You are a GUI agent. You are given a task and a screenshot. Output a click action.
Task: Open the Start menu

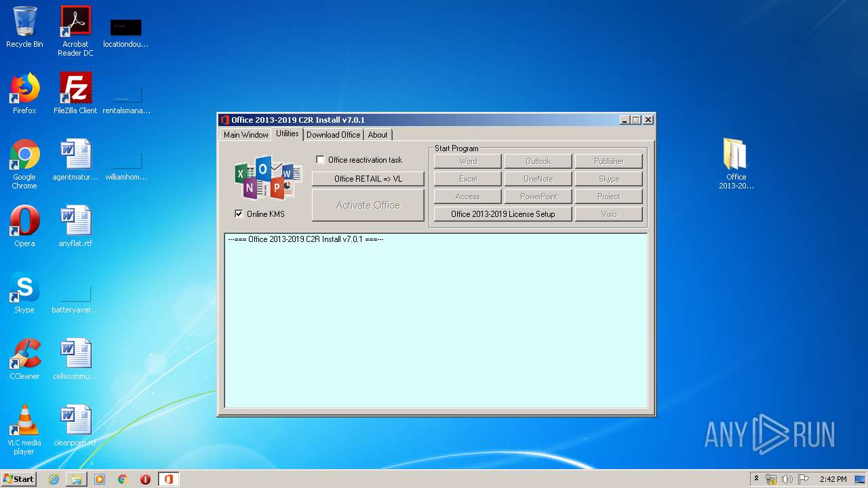19,479
